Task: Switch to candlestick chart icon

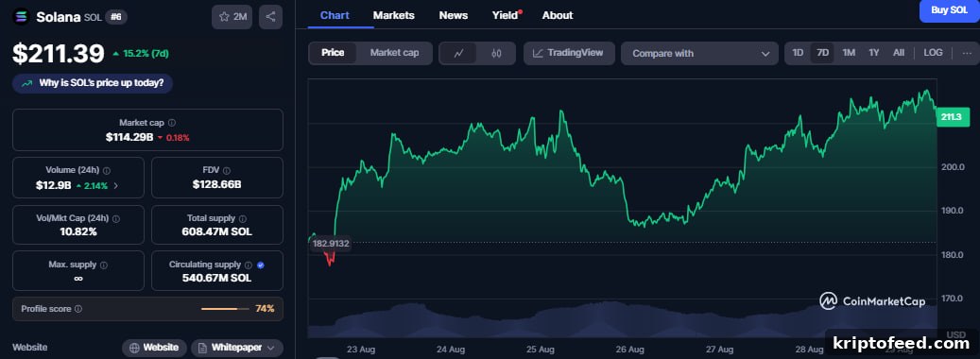Action: (x=496, y=53)
